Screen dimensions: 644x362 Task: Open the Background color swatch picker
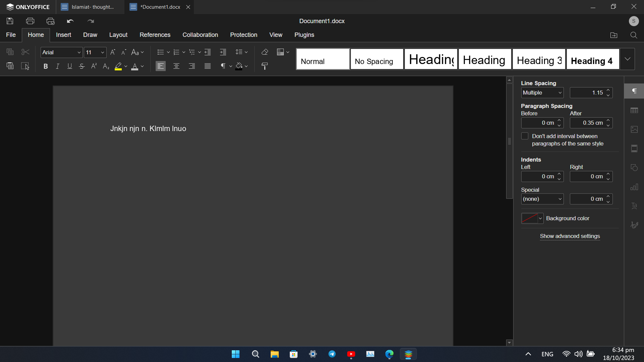click(532, 219)
